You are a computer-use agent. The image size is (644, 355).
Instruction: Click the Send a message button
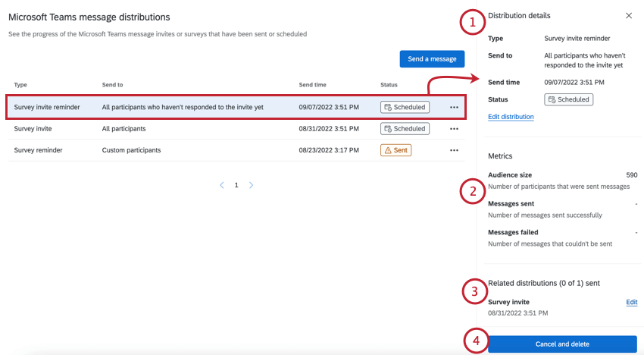point(432,59)
